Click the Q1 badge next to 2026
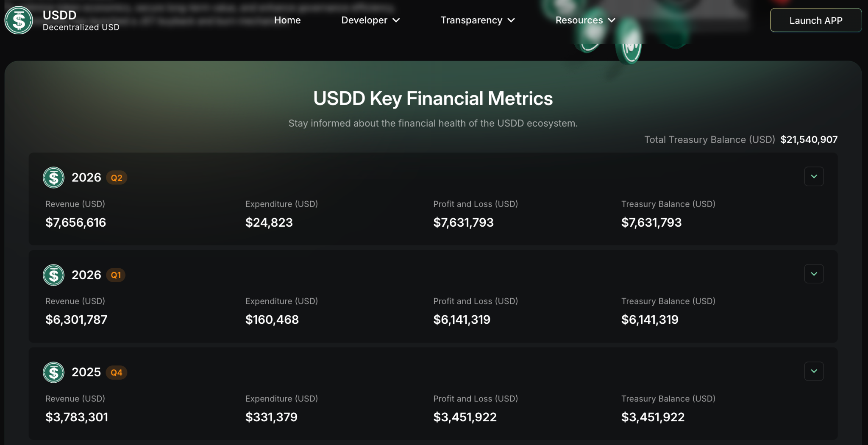 116,275
